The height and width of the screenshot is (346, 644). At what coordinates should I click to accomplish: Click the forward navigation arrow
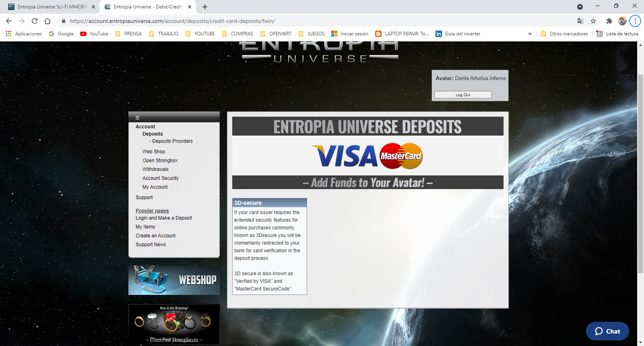tap(22, 21)
